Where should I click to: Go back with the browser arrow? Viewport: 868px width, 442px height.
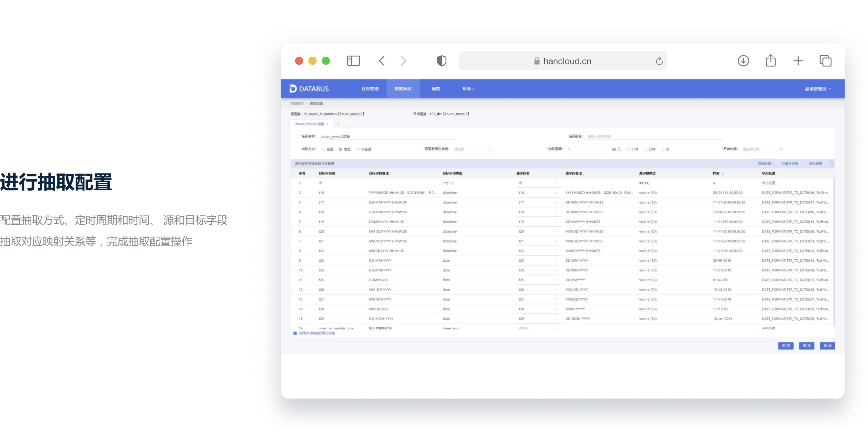click(382, 61)
